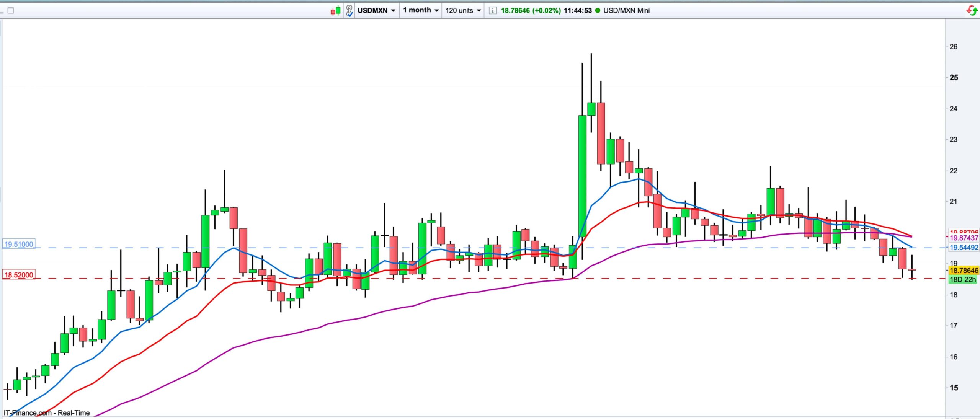This screenshot has width=980, height=419.
Task: Click the tallest spike candle near 26
Action: tap(591, 109)
